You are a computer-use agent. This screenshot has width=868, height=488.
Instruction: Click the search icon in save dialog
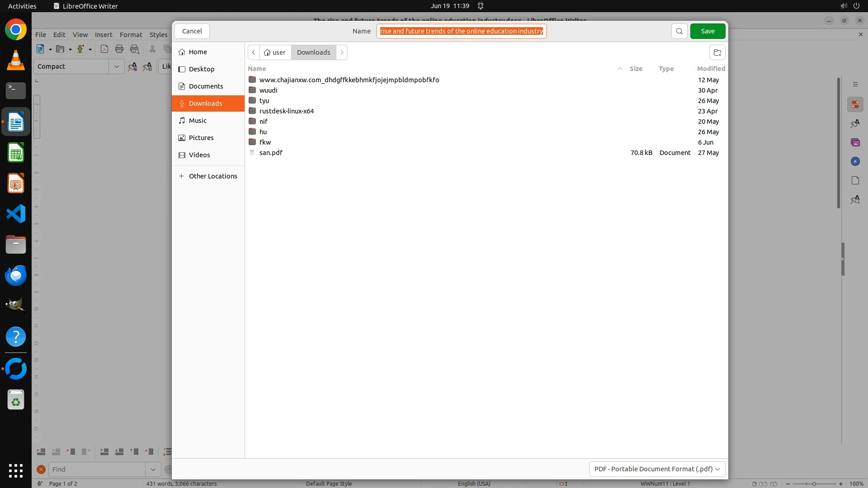[679, 31]
